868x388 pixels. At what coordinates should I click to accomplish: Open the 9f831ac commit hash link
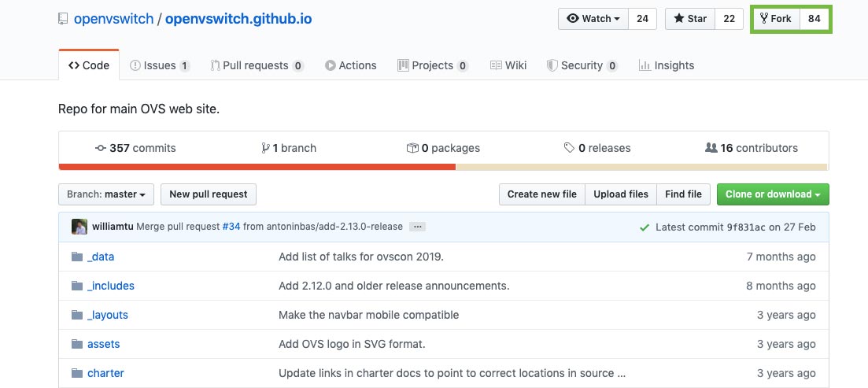click(x=746, y=227)
